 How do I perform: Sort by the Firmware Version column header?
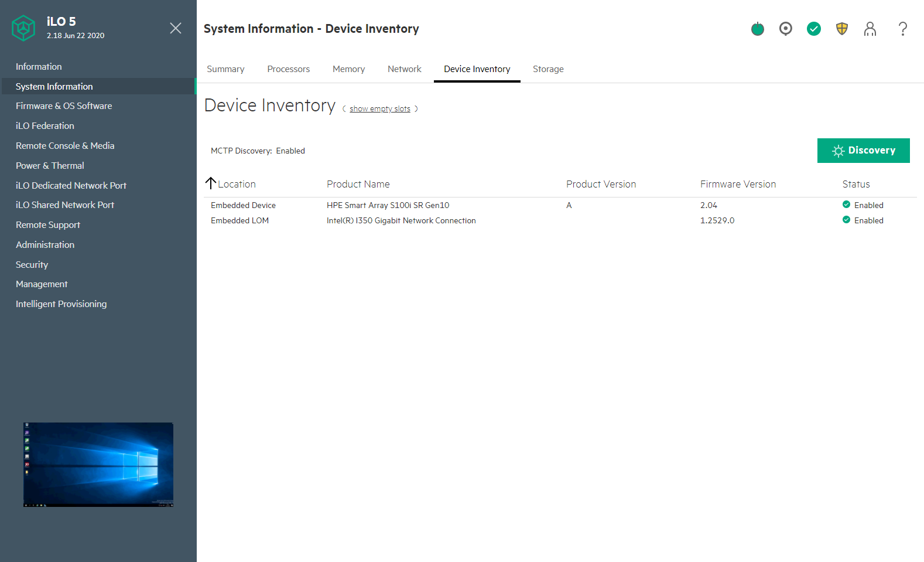tap(738, 184)
